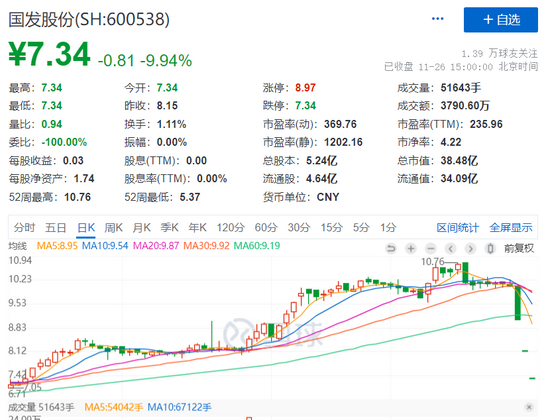Click the current price ¥7.34

point(49,54)
